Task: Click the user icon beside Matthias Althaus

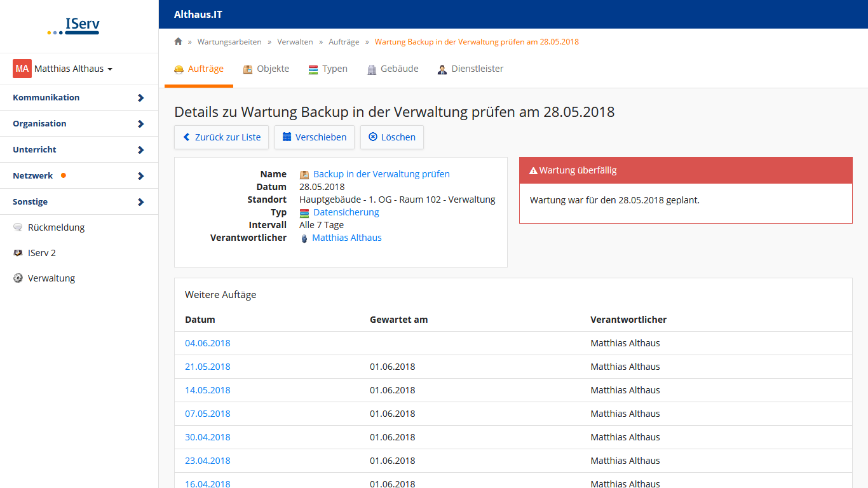Action: (x=304, y=238)
